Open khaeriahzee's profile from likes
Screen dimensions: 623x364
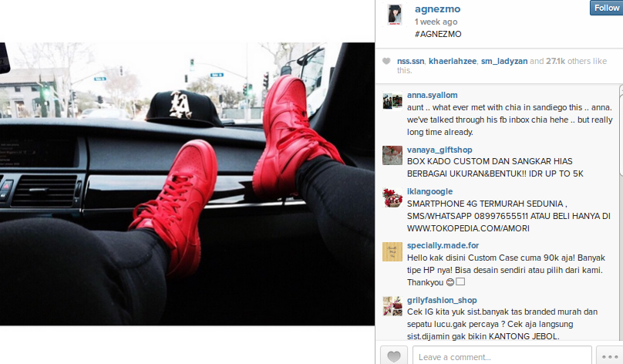coord(453,61)
